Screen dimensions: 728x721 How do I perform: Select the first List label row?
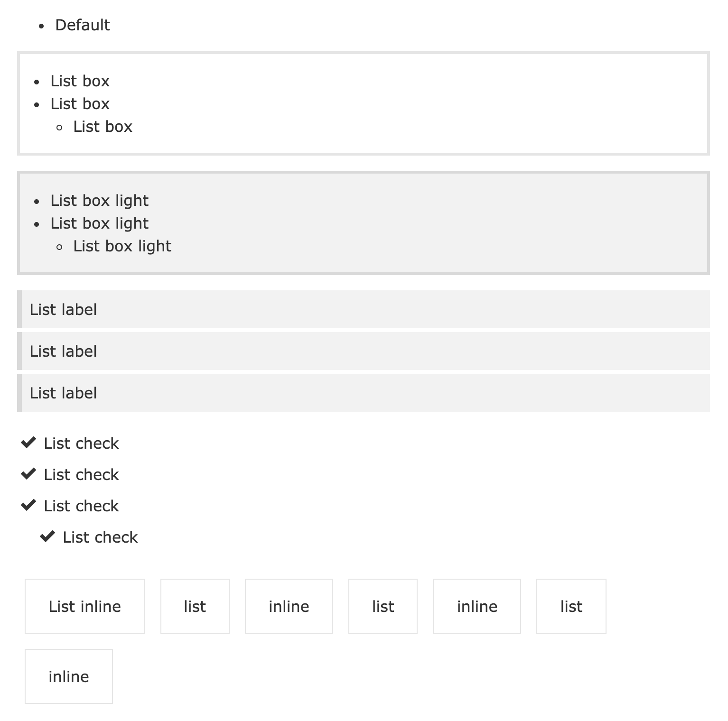(364, 309)
